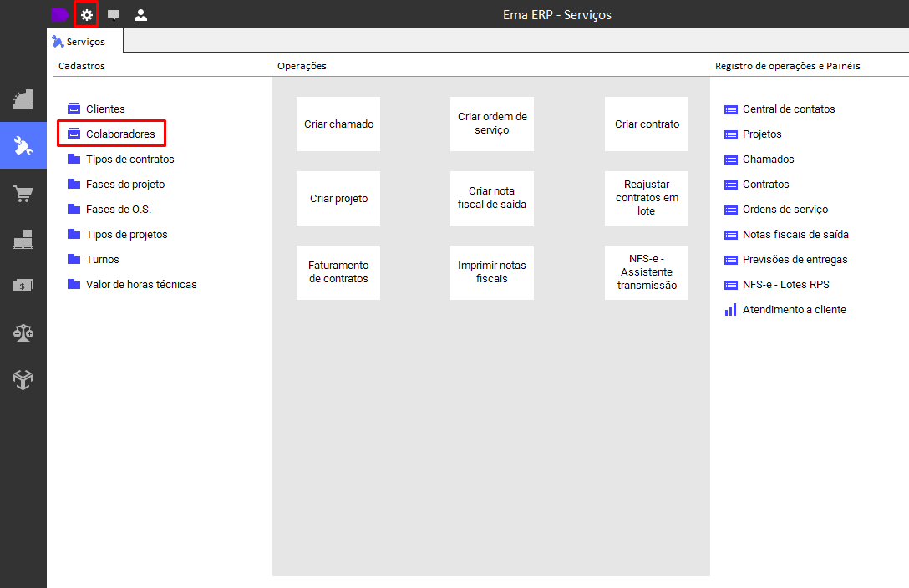Screen dimensions: 909x588
Task: Click Reajustar contratos em lote tile
Action: 647,198
